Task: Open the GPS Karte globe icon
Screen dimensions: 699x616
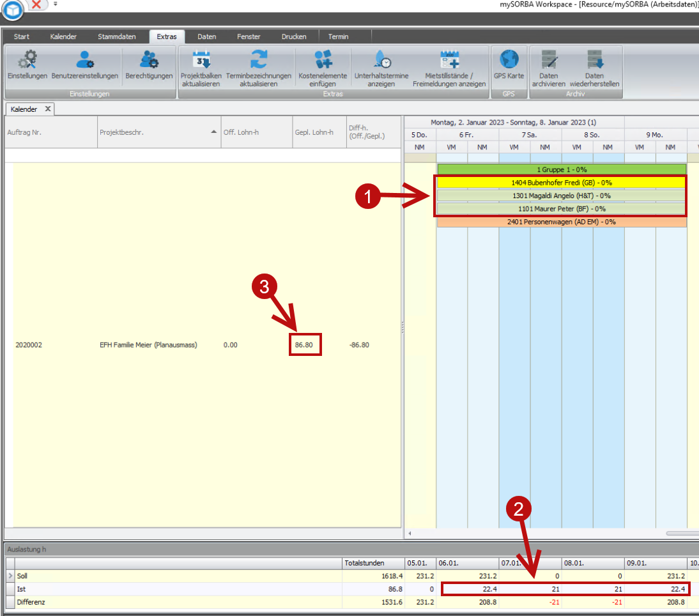Action: click(509, 61)
